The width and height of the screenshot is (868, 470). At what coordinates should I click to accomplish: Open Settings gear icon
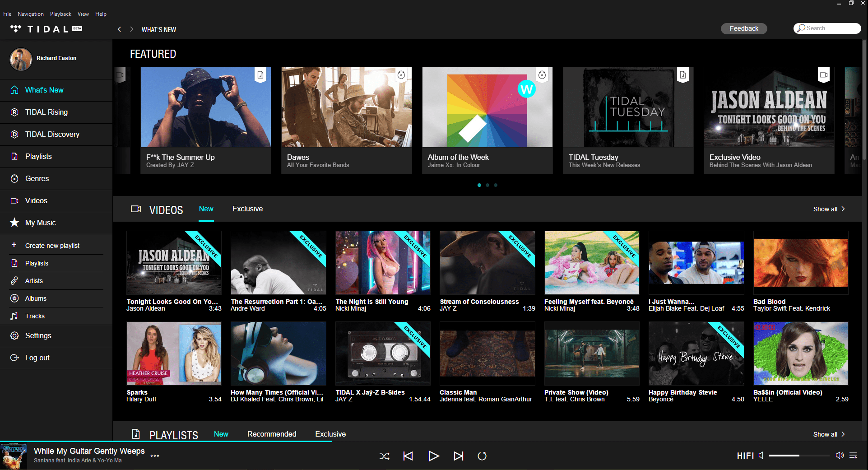[x=14, y=335]
